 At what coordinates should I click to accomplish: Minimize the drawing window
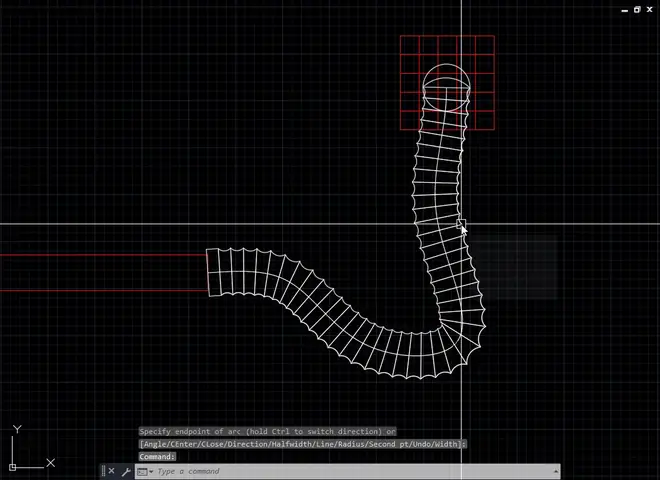click(x=625, y=10)
